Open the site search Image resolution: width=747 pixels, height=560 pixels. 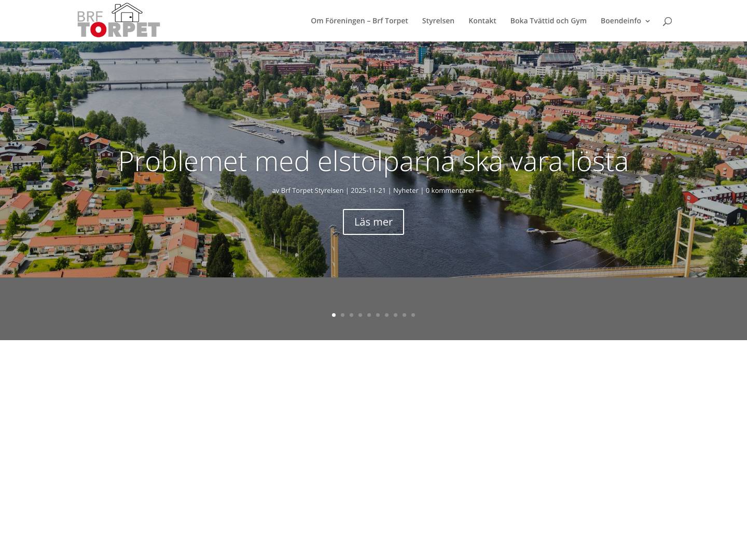[667, 21]
